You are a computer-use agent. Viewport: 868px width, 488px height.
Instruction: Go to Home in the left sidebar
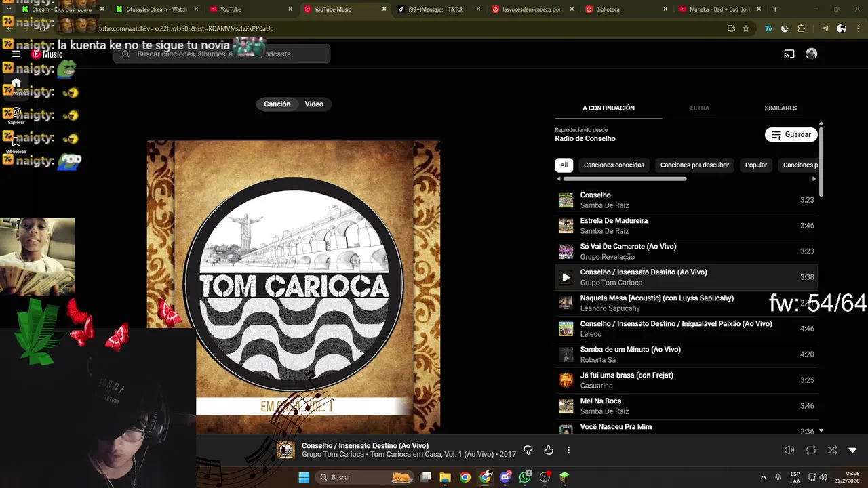coord(16,84)
